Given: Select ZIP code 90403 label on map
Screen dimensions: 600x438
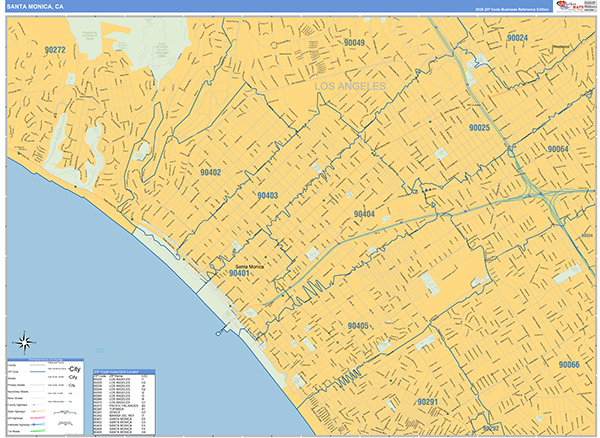Looking at the screenshot, I should (267, 196).
